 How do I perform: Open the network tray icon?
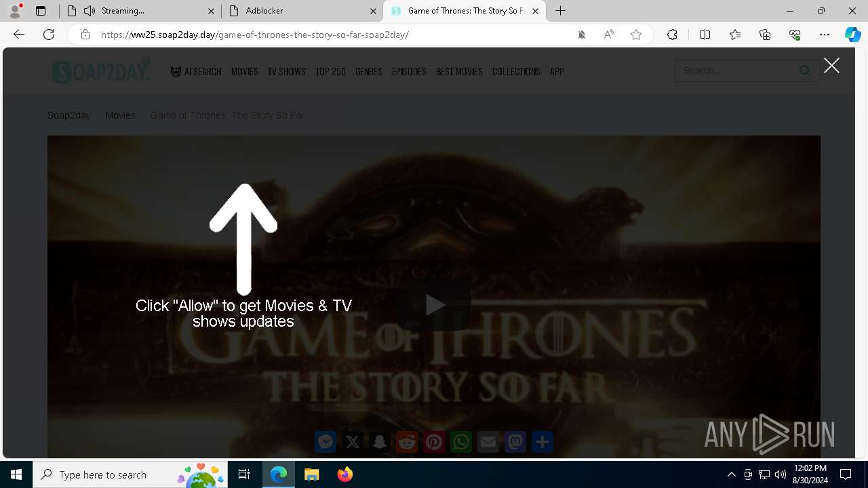764,474
